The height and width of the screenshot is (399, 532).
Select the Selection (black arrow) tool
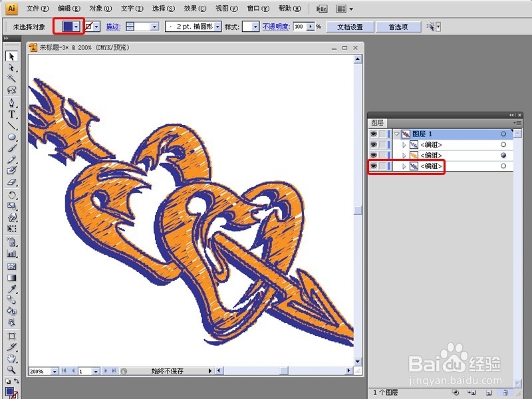click(11, 56)
